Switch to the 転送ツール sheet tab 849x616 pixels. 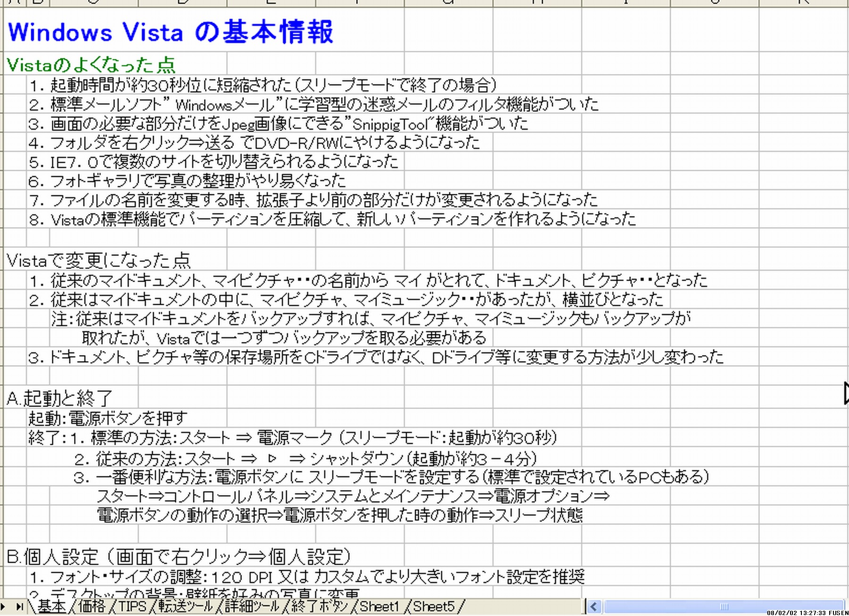(185, 607)
